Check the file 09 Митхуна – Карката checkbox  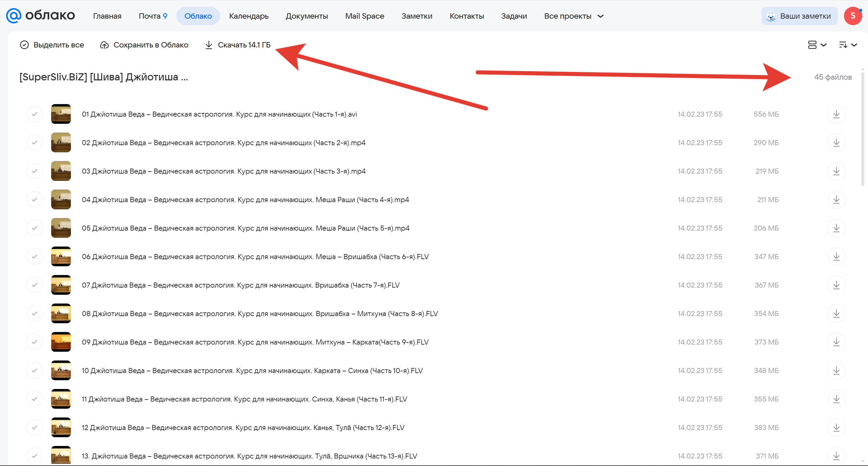tap(35, 342)
